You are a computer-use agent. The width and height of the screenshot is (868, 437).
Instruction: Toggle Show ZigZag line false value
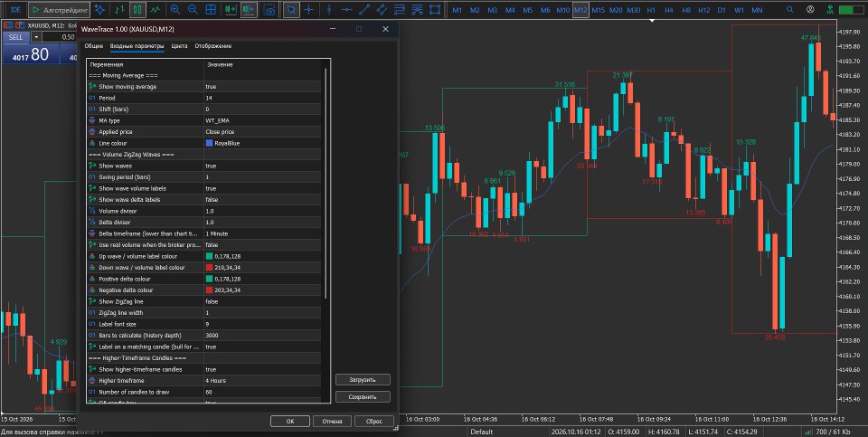coord(262,301)
